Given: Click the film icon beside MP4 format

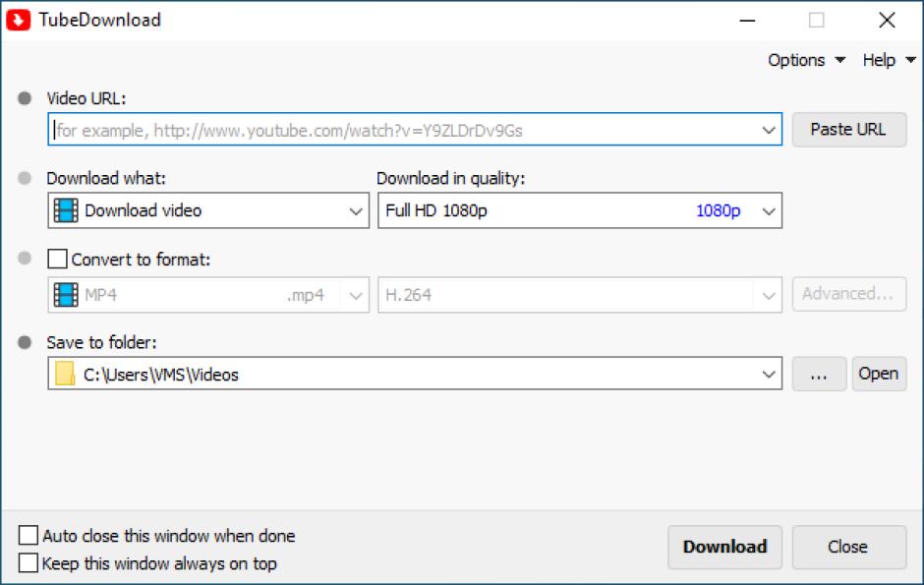Looking at the screenshot, I should [66, 295].
